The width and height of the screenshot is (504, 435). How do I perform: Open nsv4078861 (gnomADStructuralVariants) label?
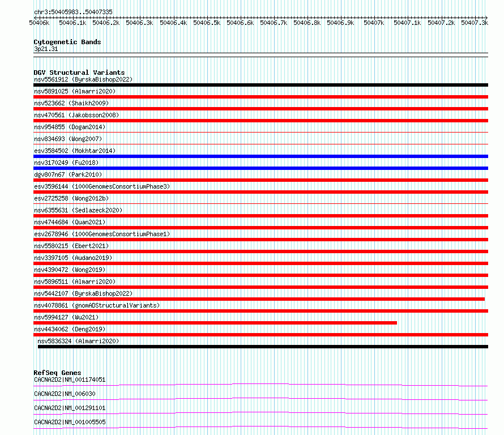[97, 305]
